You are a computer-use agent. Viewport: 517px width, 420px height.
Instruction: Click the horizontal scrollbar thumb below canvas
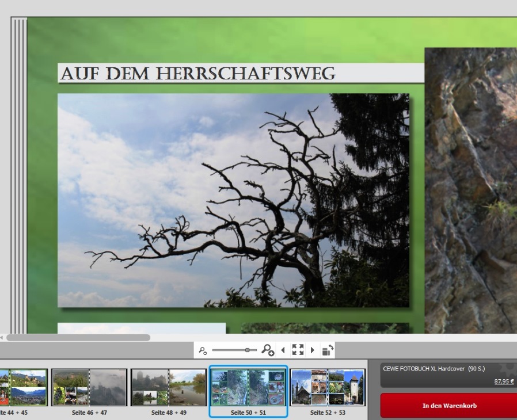[78, 338]
